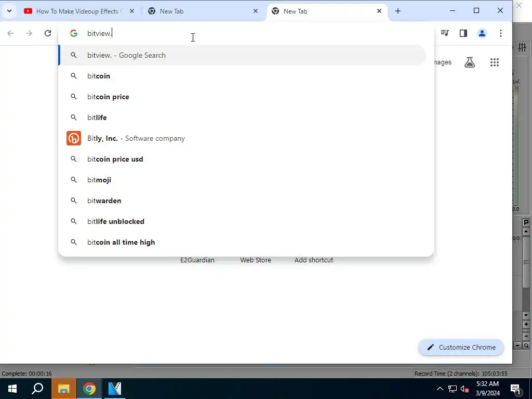Open the mixer sliders icon in background window
The height and width of the screenshot is (399, 532).
(x=522, y=47)
